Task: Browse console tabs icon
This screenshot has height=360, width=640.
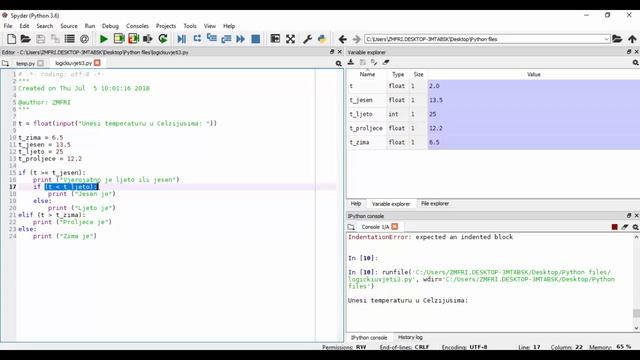Action: [351, 227]
